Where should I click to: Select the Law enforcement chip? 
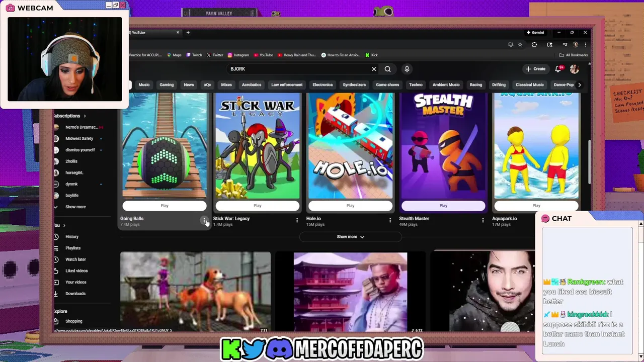tap(287, 85)
